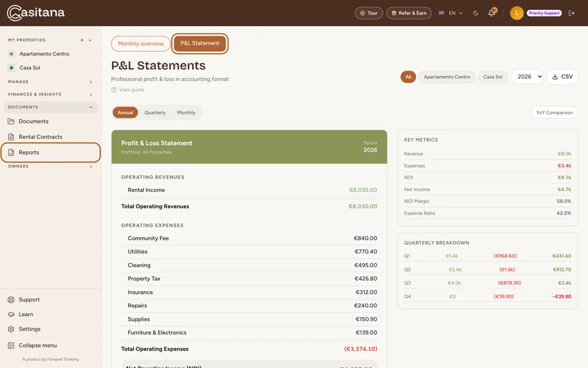Screen dimensions: 588x368
Task: Download the CSV export
Action: (x=562, y=77)
